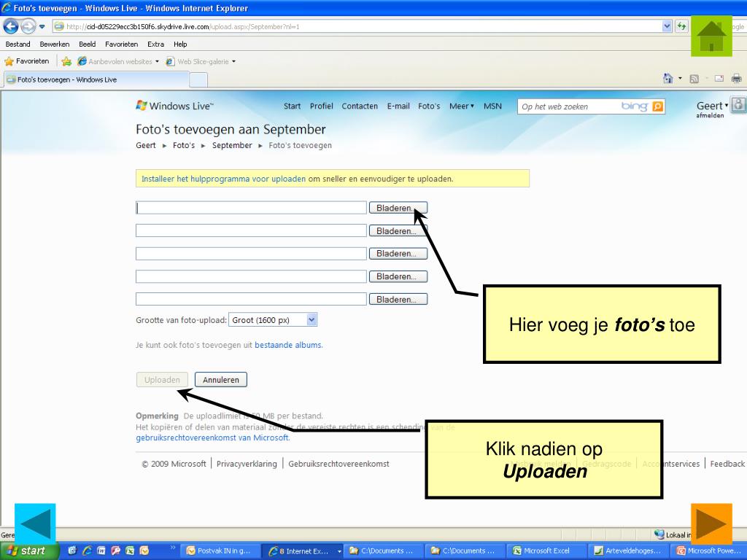Click the Feedback footer link

727,464
